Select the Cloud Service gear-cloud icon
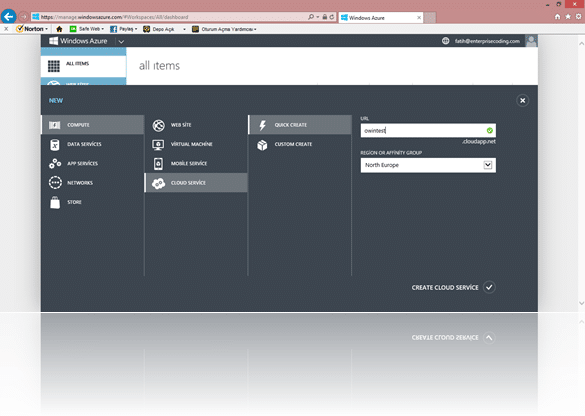Image resolution: width=585 pixels, height=416 pixels. (x=158, y=183)
